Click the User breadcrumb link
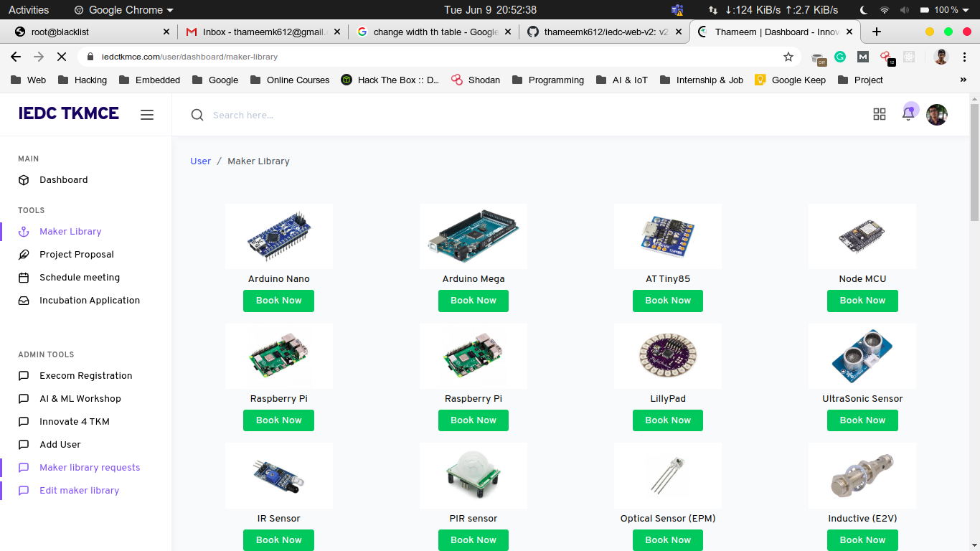The width and height of the screenshot is (980, 551). 200,161
